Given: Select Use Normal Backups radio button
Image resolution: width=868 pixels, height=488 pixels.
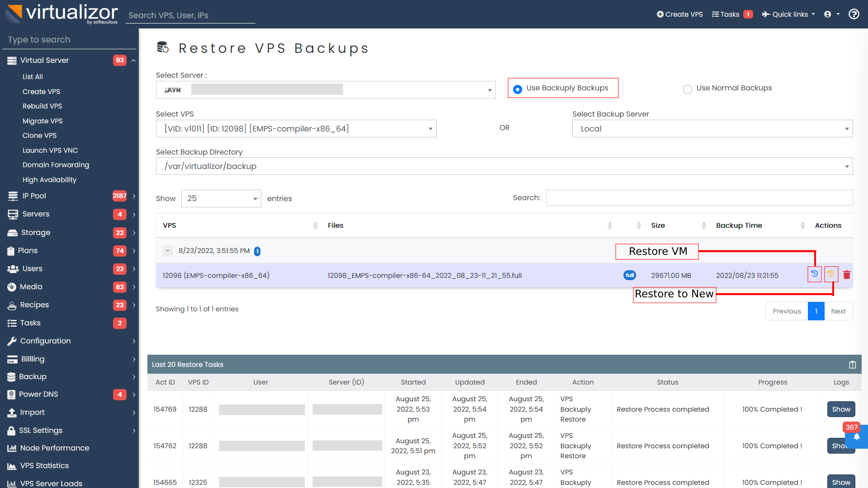Looking at the screenshot, I should click(x=688, y=89).
